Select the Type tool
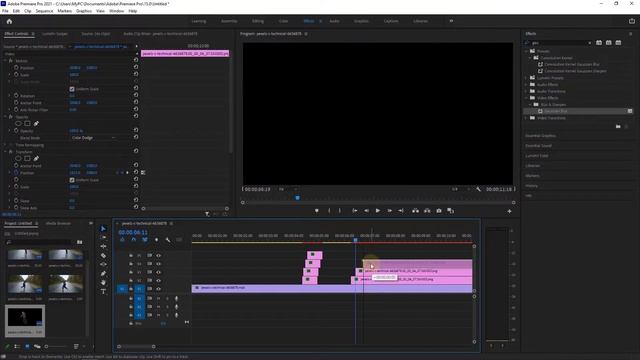 [x=103, y=291]
